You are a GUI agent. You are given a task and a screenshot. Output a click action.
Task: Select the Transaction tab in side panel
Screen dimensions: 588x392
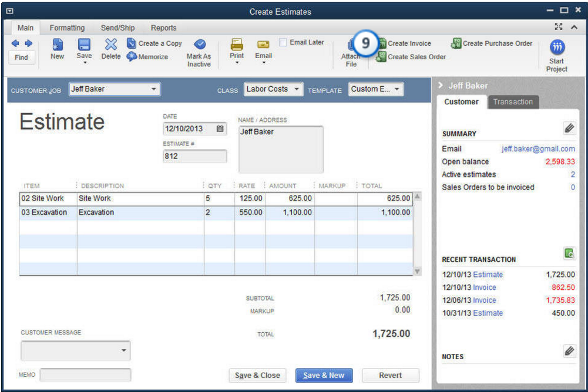click(x=513, y=102)
